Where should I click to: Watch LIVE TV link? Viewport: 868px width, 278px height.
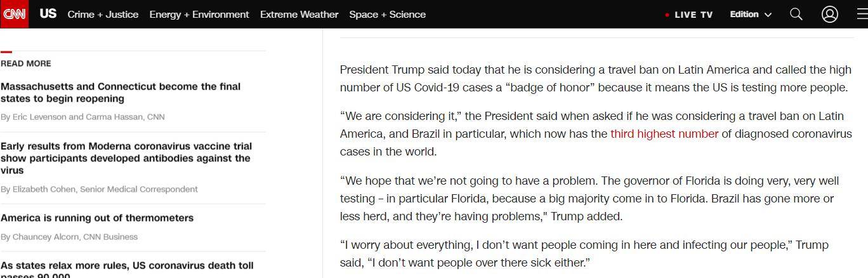[x=694, y=15]
